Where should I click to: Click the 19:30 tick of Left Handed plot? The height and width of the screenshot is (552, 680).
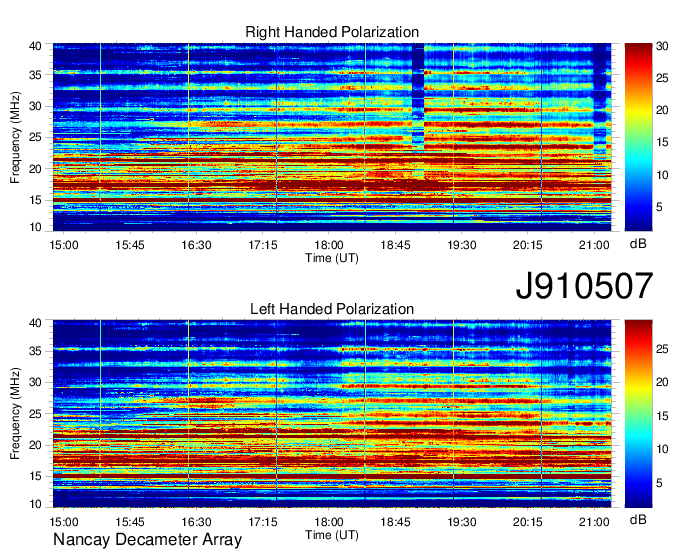[x=461, y=522]
